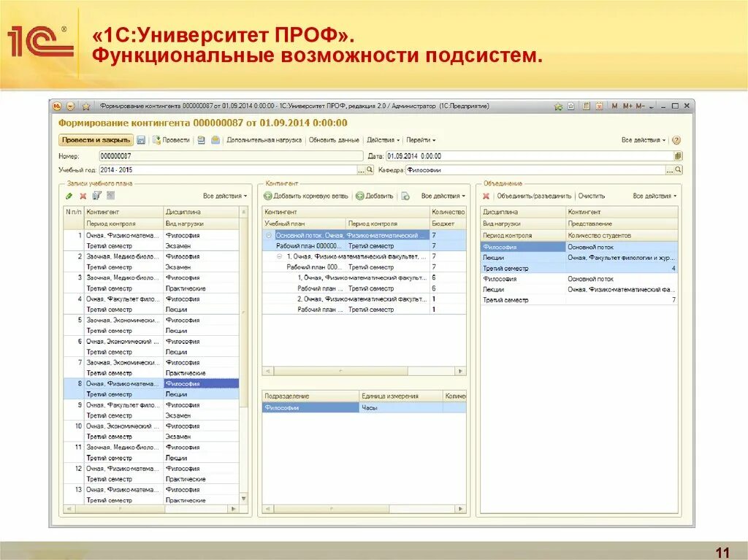Viewport: 748px width, 560px height.
Task: Click the ellipsis select button for Кафедра
Action: (670, 170)
